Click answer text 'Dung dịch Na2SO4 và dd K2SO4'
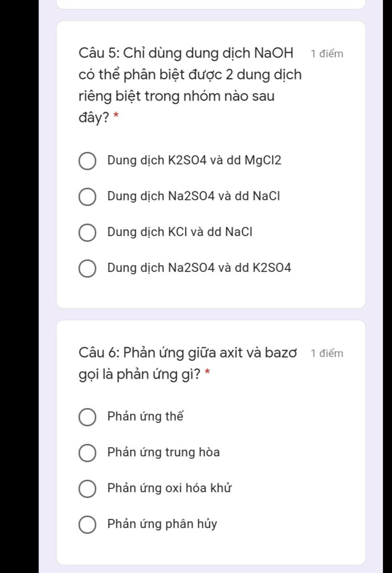392x573 pixels. (x=199, y=268)
